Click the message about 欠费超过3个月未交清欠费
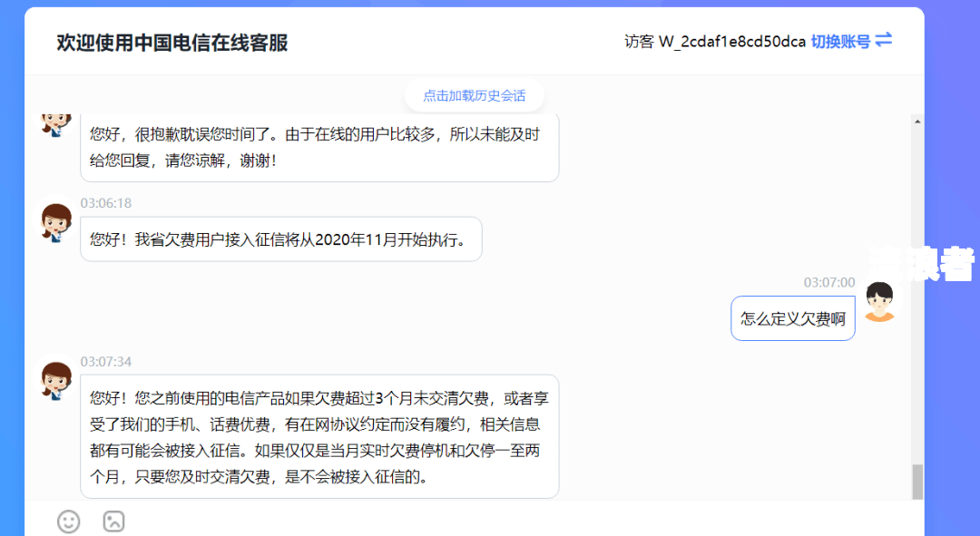 pyautogui.click(x=319, y=436)
